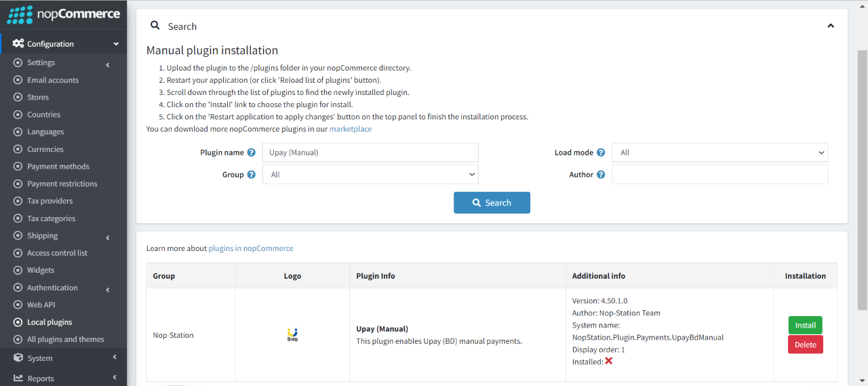Click the help icon beside Plugin name
Image resolution: width=868 pixels, height=386 pixels.
(x=252, y=153)
